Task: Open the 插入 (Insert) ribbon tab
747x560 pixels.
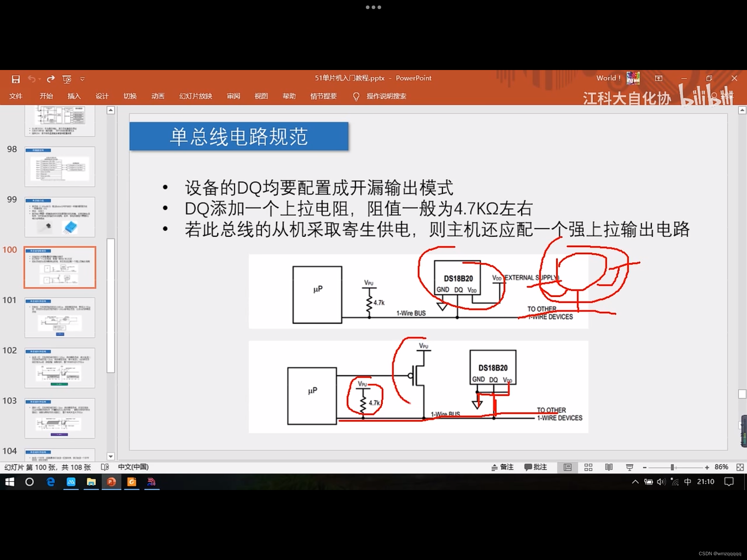Action: pyautogui.click(x=74, y=96)
